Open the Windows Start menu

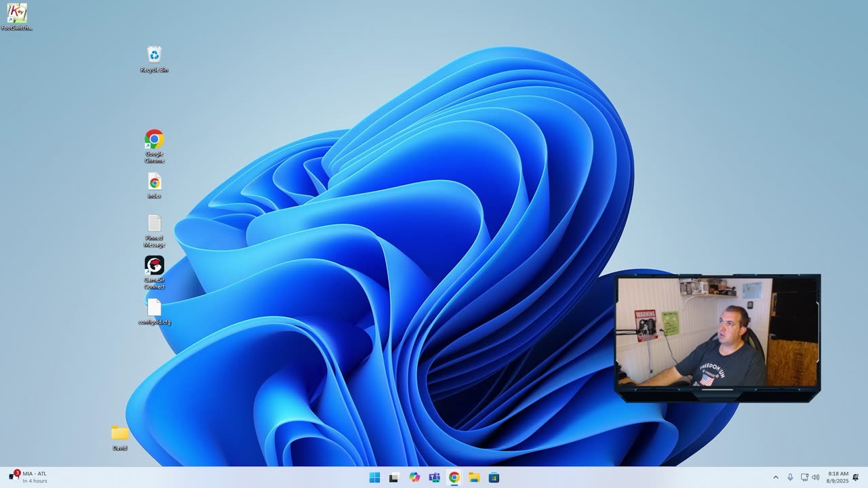click(x=374, y=478)
